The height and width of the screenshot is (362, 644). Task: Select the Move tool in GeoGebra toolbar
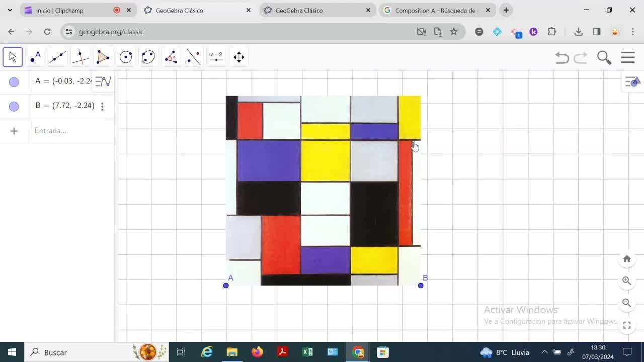pos(13,57)
